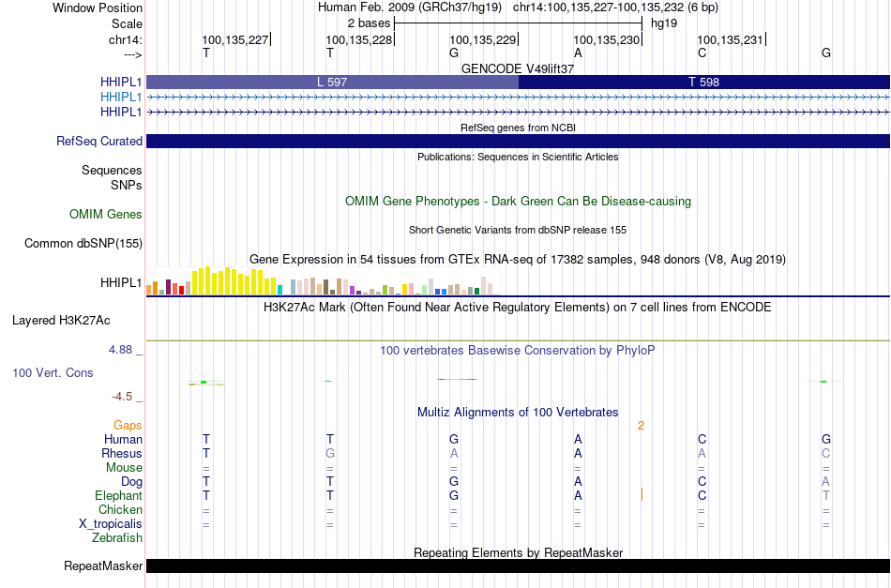Open Short Genetic Variants from dbSNP title
891x588 pixels.
[x=518, y=230]
